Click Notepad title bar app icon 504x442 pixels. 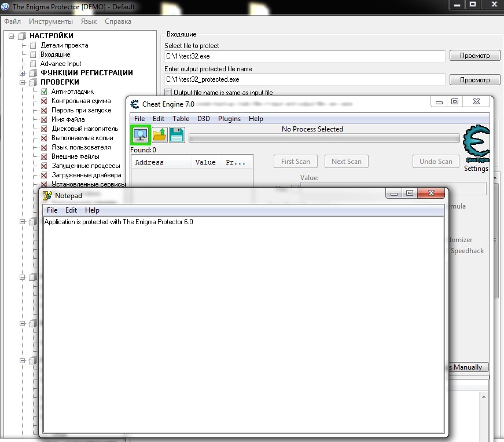(x=47, y=196)
